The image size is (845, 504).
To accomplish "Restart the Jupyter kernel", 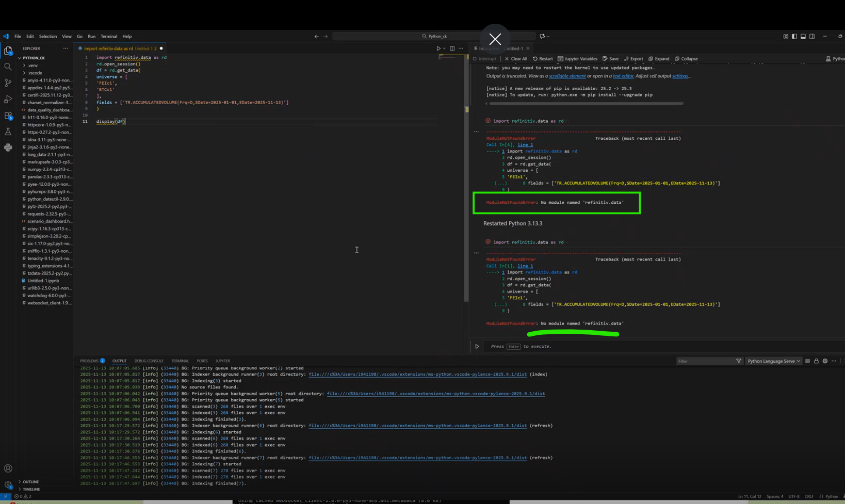I will click(543, 58).
